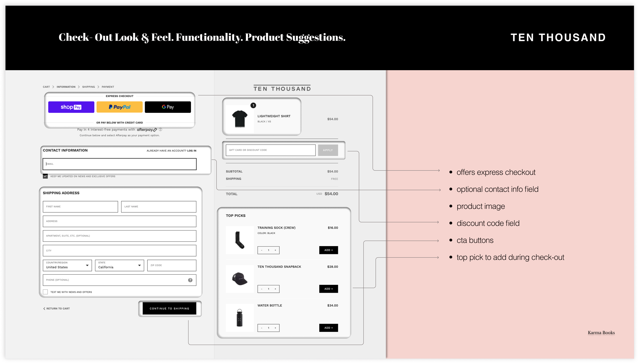Open the Country/Region dropdown
The width and height of the screenshot is (639, 364).
click(67, 265)
